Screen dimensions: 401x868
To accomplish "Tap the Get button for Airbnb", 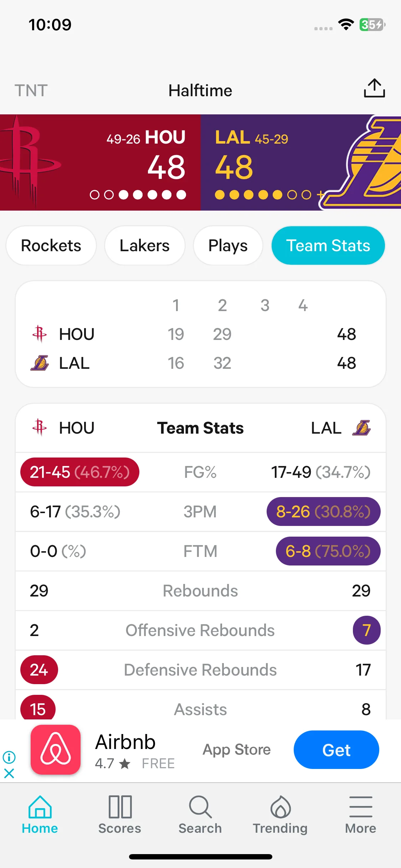I will click(336, 750).
